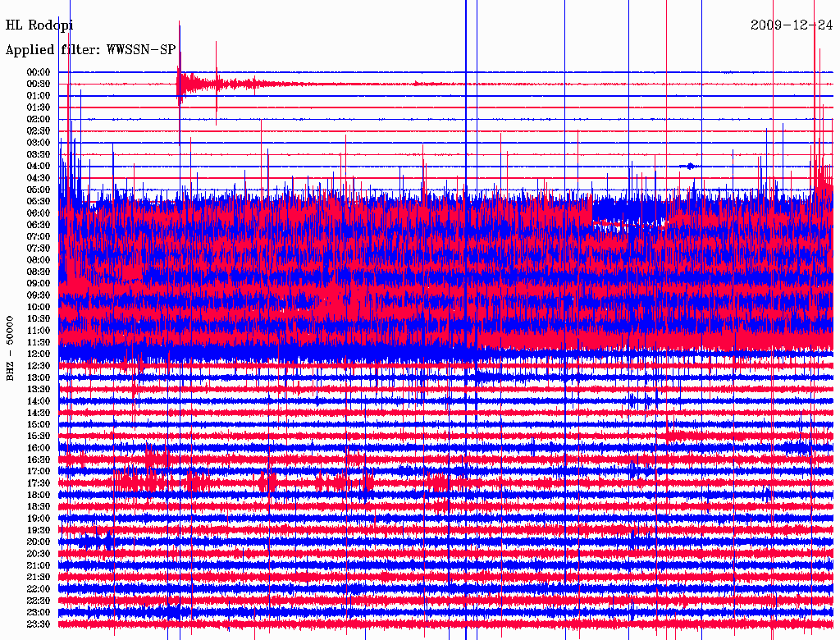The image size is (840, 640).
Task: Click the 13:00 time label
Action: click(x=39, y=377)
